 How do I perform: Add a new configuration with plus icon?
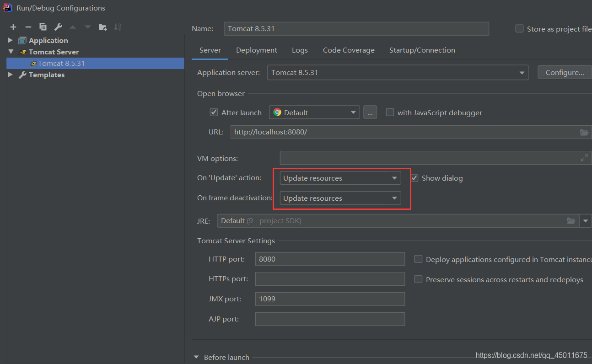click(13, 27)
